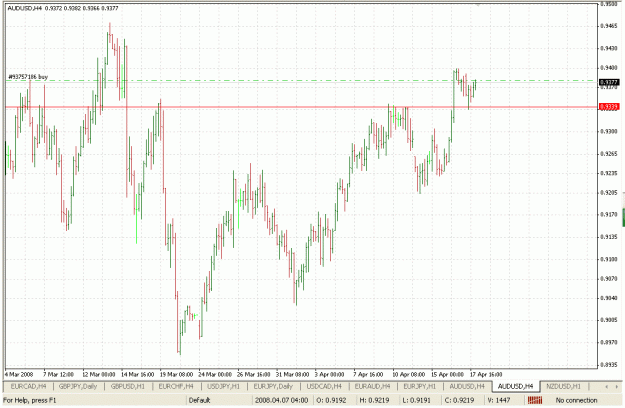Image resolution: width=625 pixels, height=408 pixels.
Task: Switch to the EURCAD,H4 chart tab
Action: [28, 386]
